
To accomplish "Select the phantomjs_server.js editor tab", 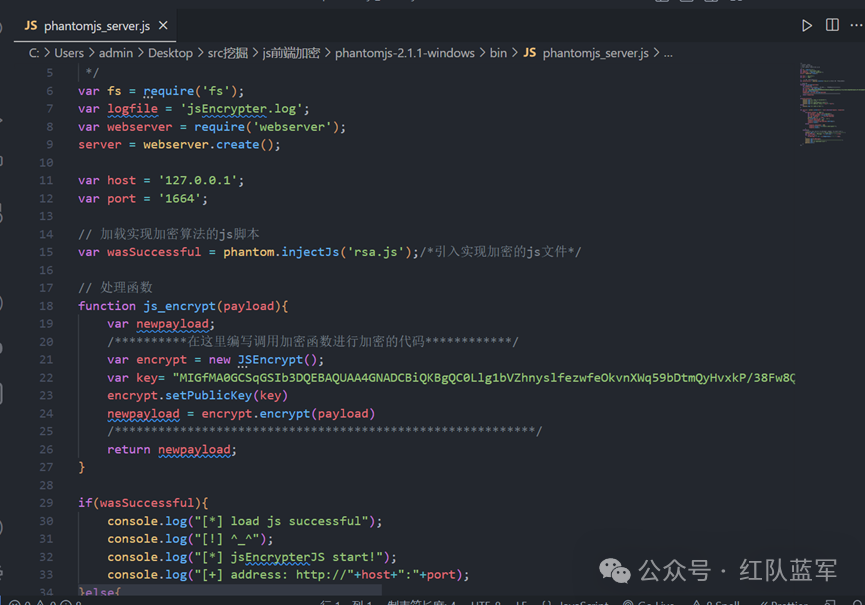I will (96, 26).
